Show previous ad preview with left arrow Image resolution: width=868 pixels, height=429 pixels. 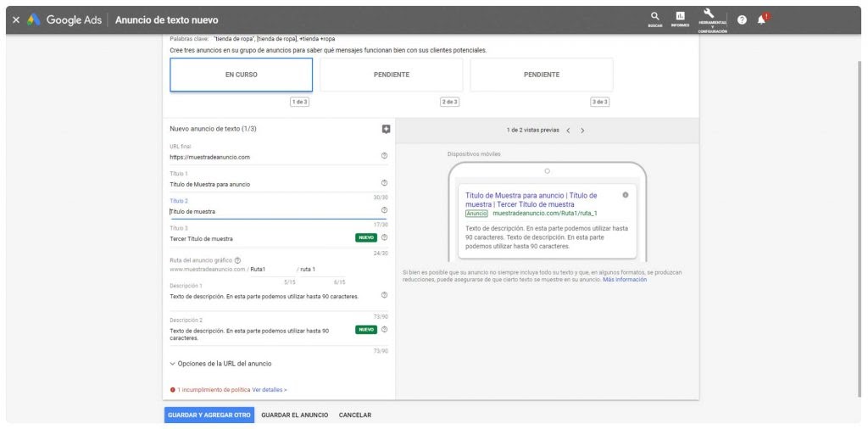tap(568, 131)
